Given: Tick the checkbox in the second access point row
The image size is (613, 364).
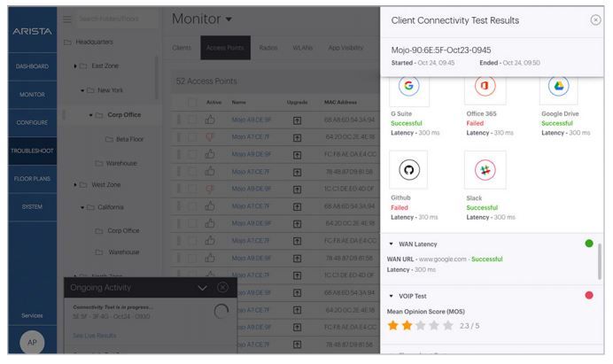Looking at the screenshot, I should pos(192,137).
